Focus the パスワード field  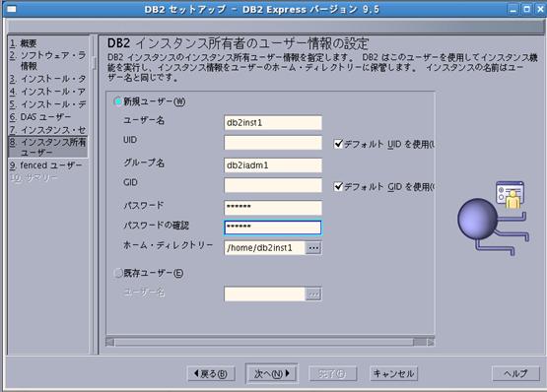(273, 207)
